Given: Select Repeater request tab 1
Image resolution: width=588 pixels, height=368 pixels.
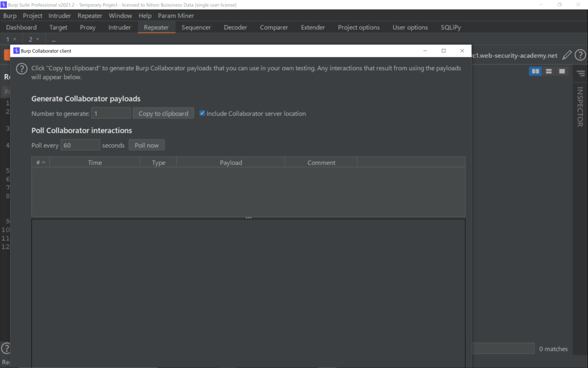Looking at the screenshot, I should (8, 39).
